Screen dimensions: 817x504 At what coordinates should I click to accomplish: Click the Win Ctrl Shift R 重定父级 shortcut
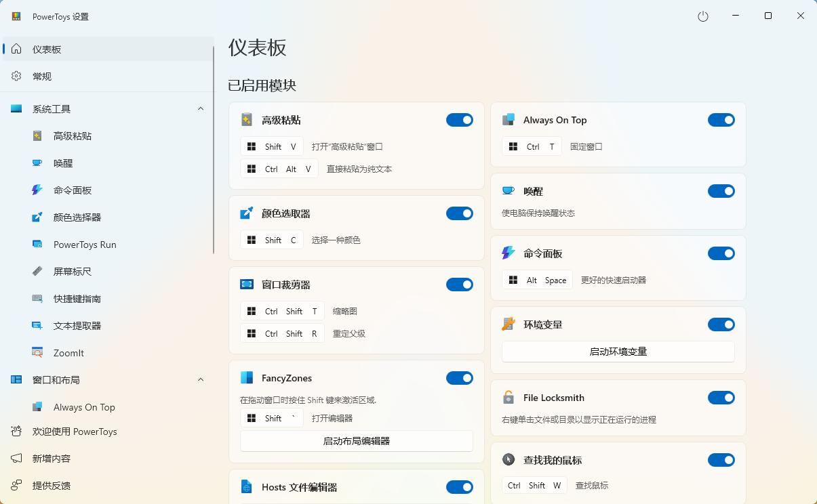point(283,333)
